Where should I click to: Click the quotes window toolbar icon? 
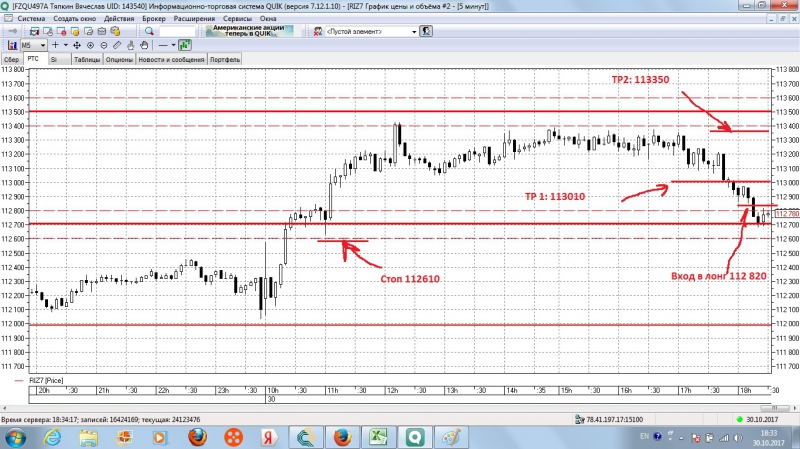tap(34, 32)
